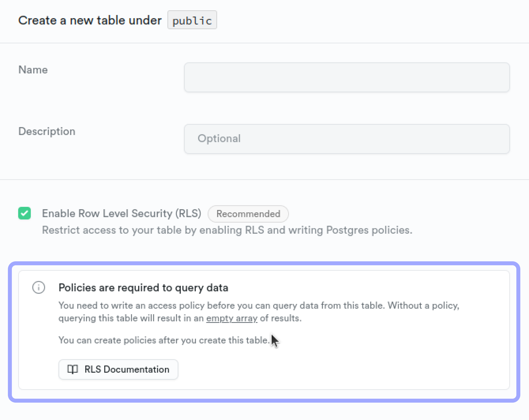Click the public schema badge
This screenshot has width=529, height=420.
192,20
